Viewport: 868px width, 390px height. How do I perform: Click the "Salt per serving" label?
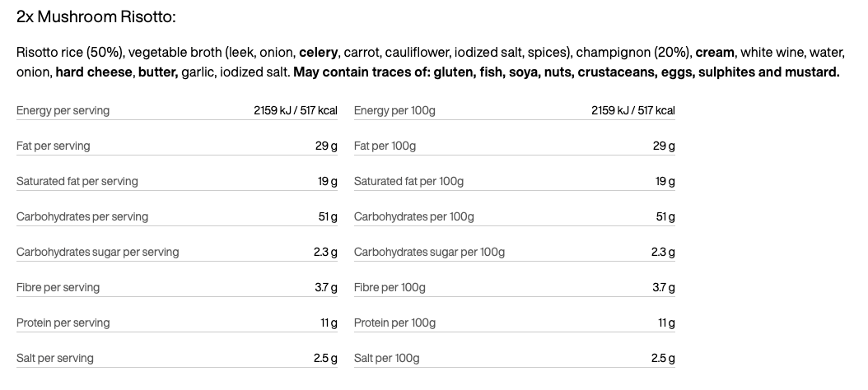55,358
